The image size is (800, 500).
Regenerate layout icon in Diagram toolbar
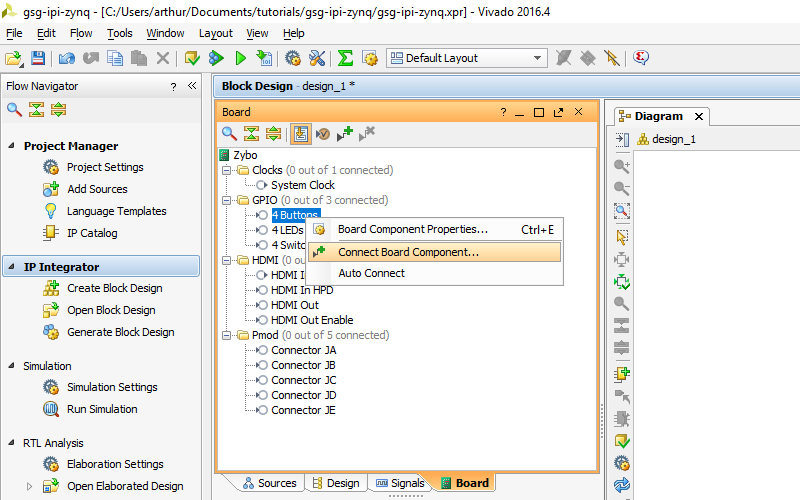pos(622,485)
